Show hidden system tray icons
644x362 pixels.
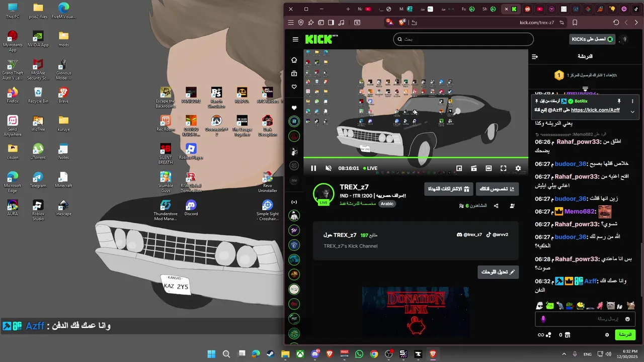pos(563,354)
